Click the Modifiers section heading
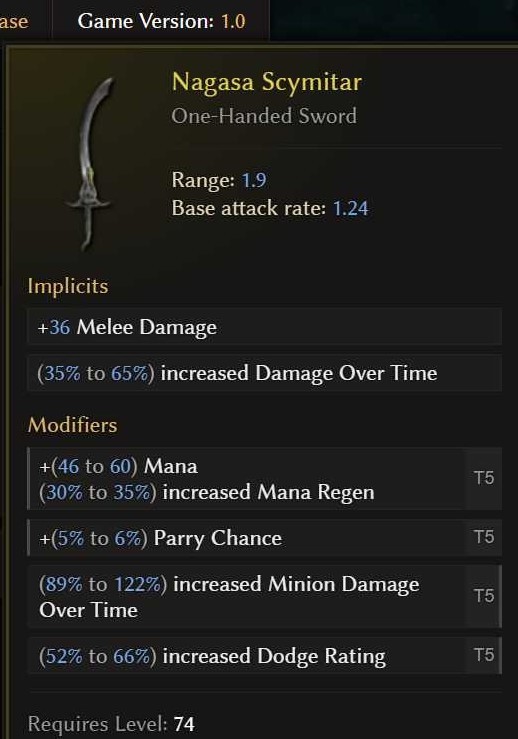Image resolution: width=518 pixels, height=739 pixels. (72, 425)
